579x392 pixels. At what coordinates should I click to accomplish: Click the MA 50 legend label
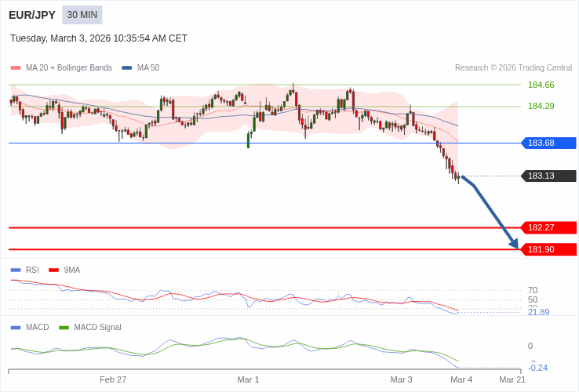(148, 68)
